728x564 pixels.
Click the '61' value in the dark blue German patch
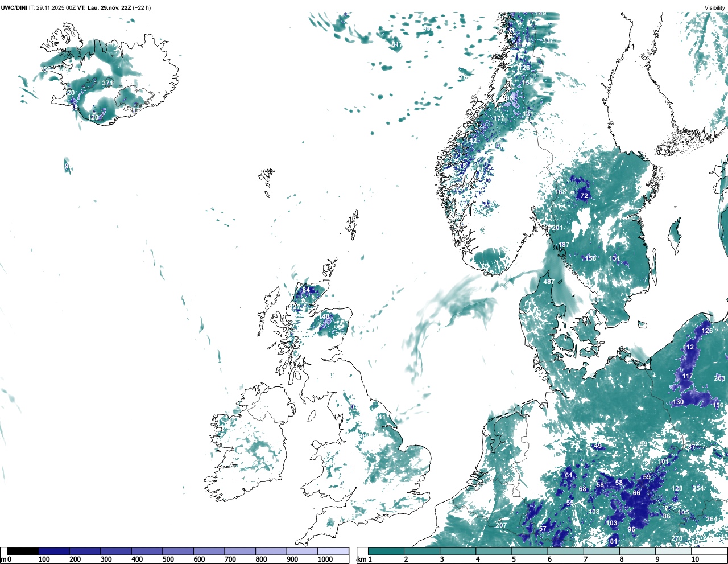coord(569,475)
